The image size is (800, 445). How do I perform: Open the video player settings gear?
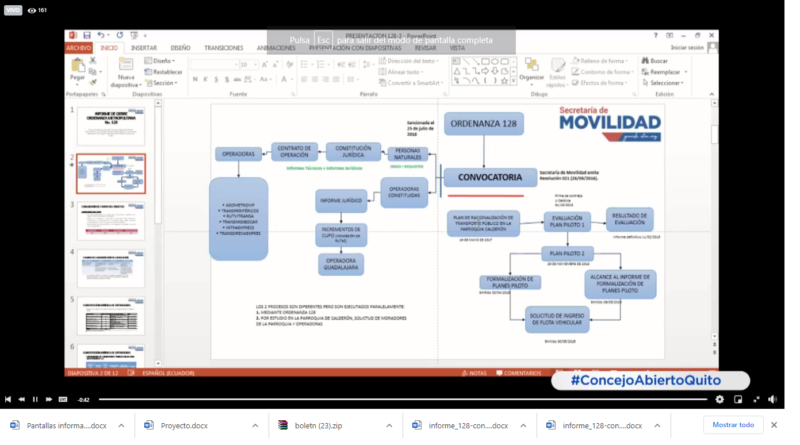(x=720, y=399)
